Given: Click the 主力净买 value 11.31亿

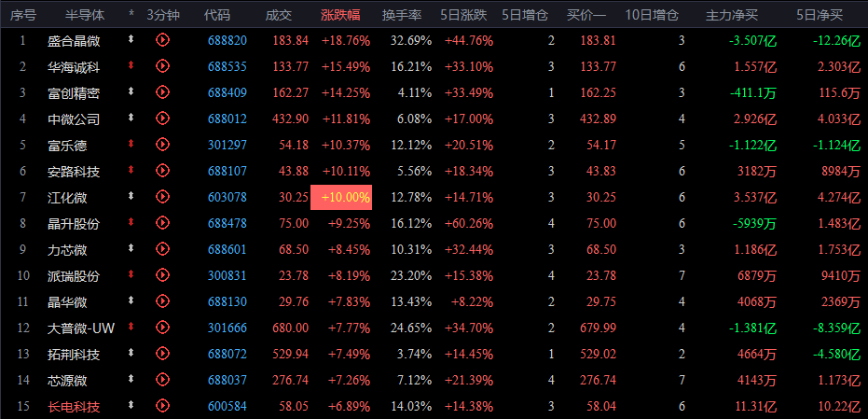Looking at the screenshot, I should click(x=755, y=407).
